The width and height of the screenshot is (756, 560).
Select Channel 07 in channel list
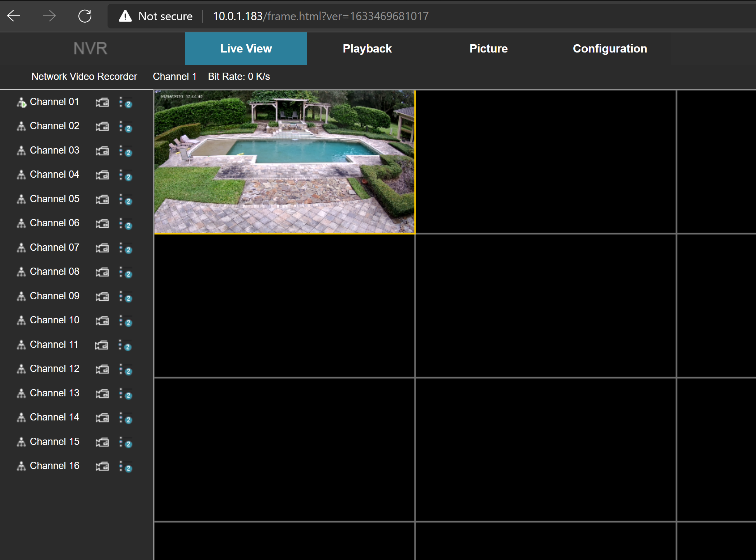click(x=54, y=247)
